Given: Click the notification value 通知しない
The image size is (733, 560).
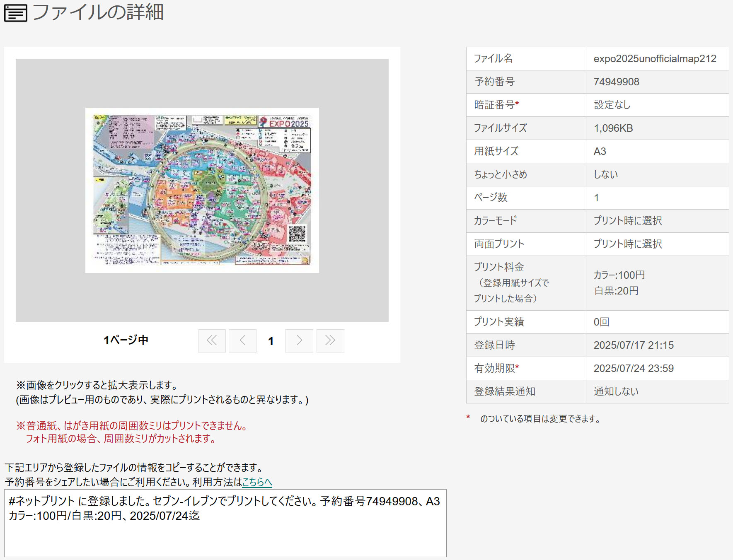Looking at the screenshot, I should (x=616, y=391).
